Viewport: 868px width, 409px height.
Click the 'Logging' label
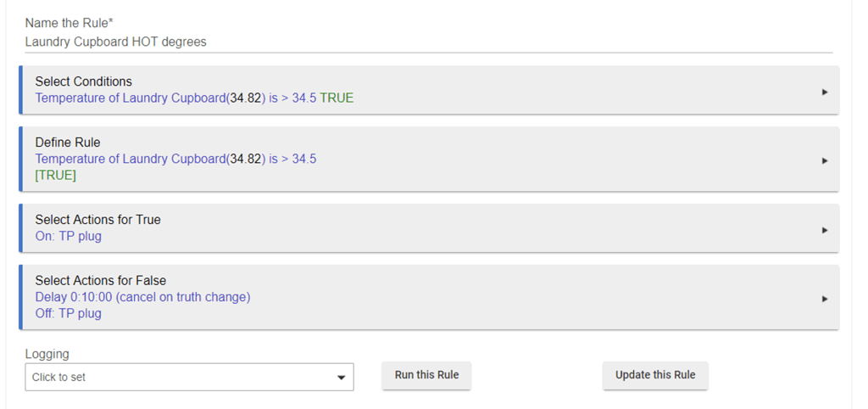click(x=47, y=354)
